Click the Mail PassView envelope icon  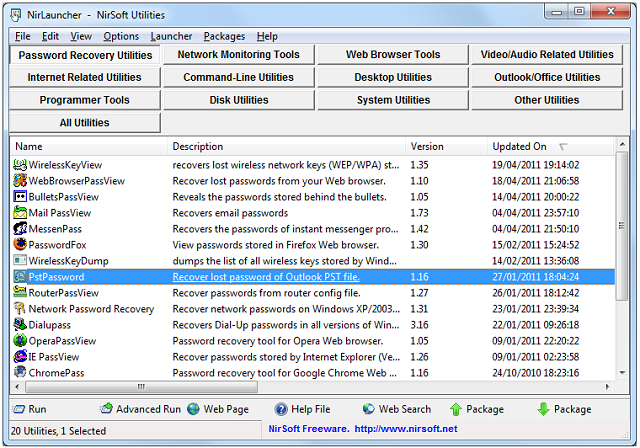20,213
